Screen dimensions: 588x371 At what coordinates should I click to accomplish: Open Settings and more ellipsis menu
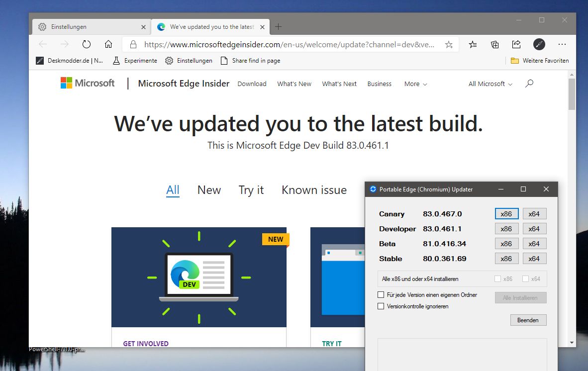pos(562,44)
